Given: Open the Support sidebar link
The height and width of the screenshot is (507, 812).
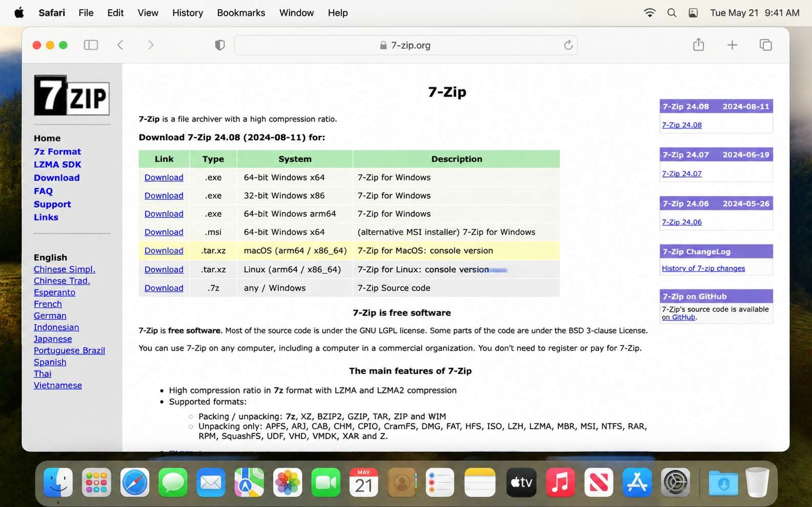Looking at the screenshot, I should coord(52,204).
